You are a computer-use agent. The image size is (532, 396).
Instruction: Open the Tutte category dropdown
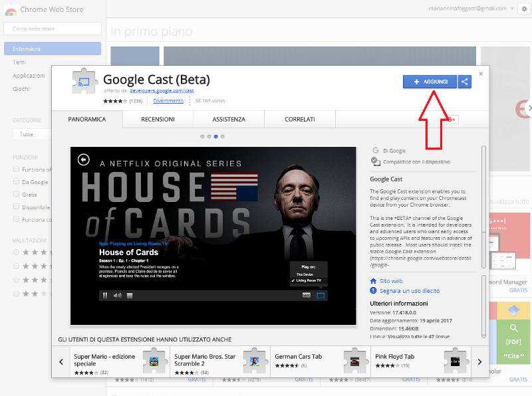[x=32, y=134]
